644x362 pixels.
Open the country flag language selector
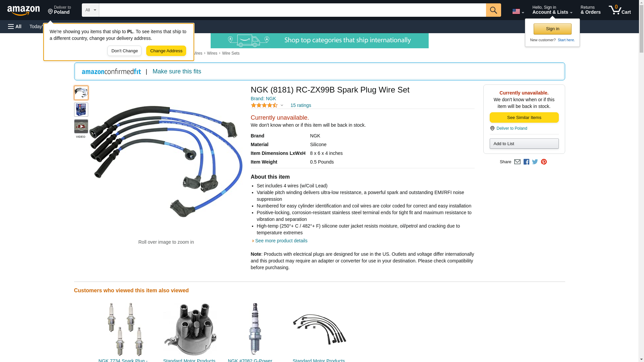pyautogui.click(x=518, y=11)
